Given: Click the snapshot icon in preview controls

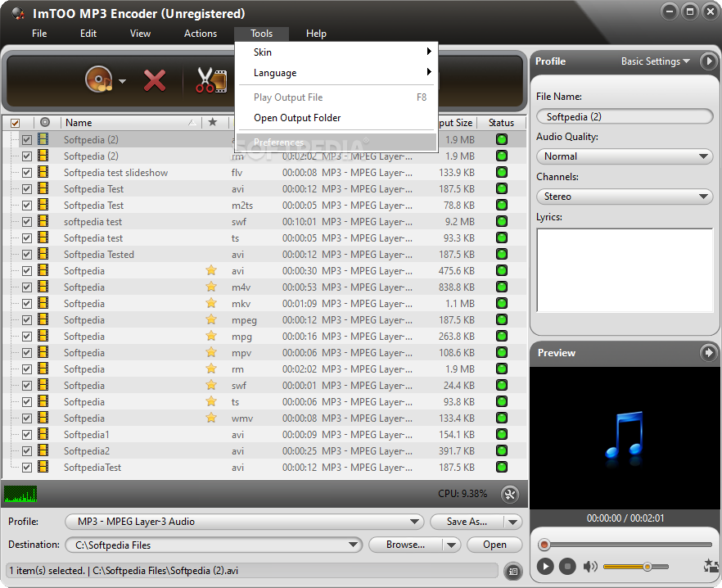Looking at the screenshot, I should pyautogui.click(x=711, y=566).
